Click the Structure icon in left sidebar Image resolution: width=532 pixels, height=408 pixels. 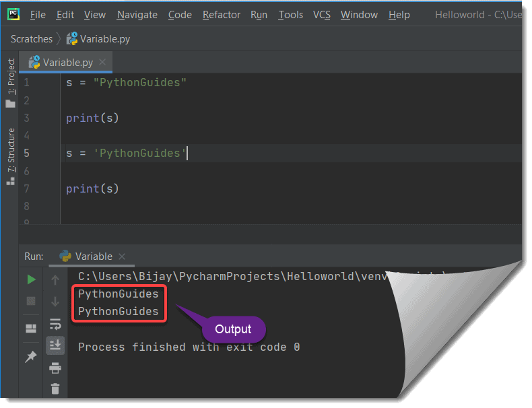pos(11,181)
